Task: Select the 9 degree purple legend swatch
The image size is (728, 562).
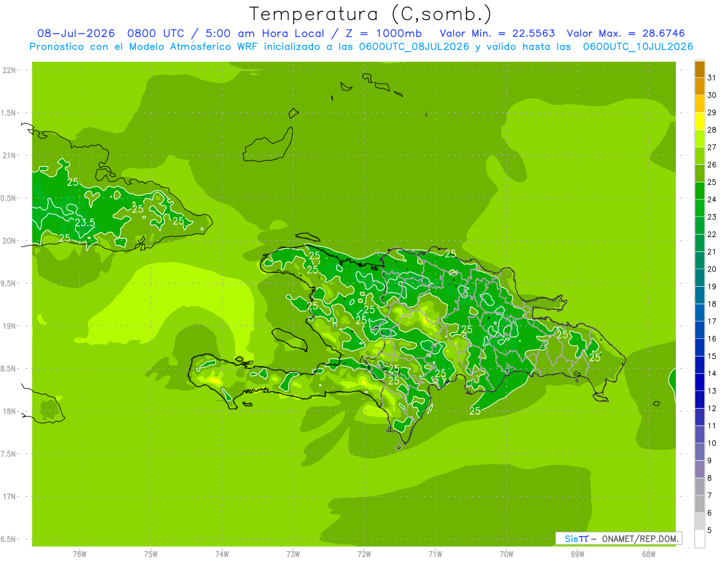Action: (x=699, y=452)
